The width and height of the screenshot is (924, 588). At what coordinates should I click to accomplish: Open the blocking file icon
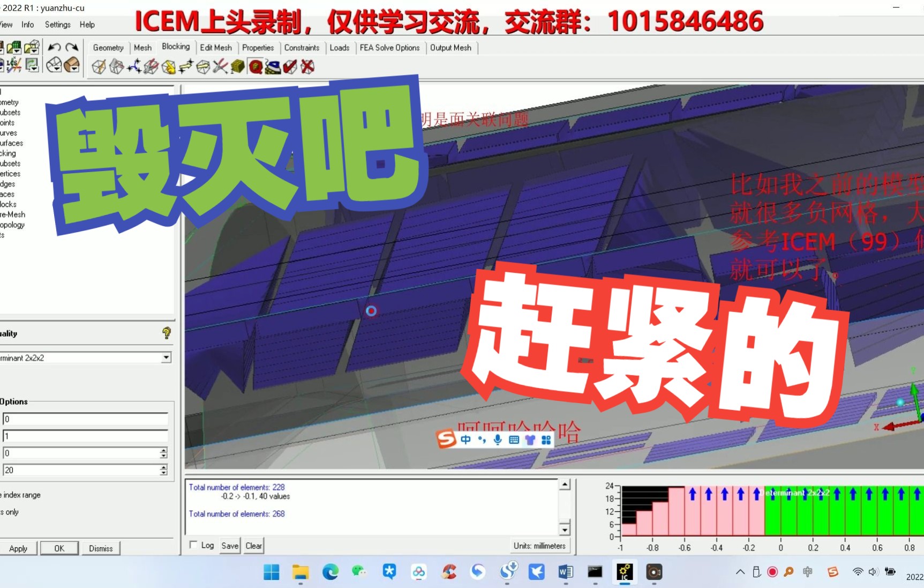tap(32, 47)
